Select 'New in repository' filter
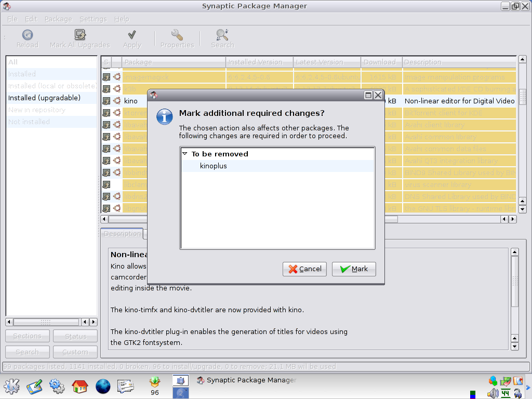 (x=51, y=110)
